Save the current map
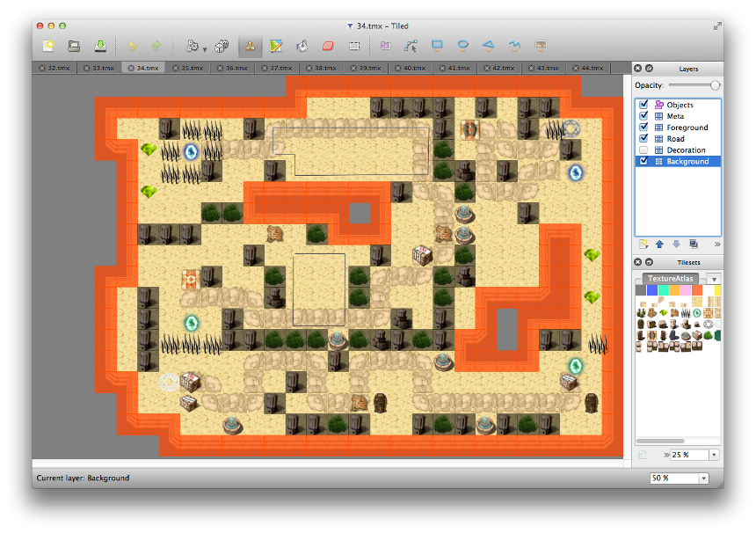The width and height of the screenshot is (756, 533). (100, 46)
